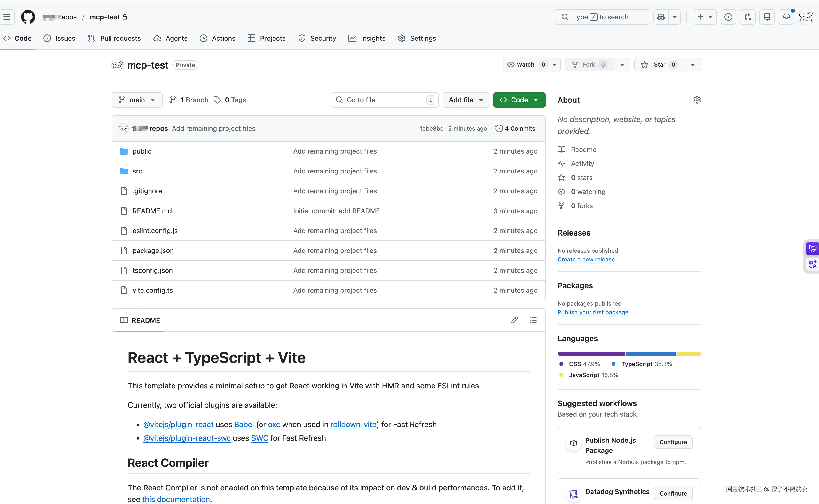
Task: Edit README with pencil icon
Action: (514, 320)
